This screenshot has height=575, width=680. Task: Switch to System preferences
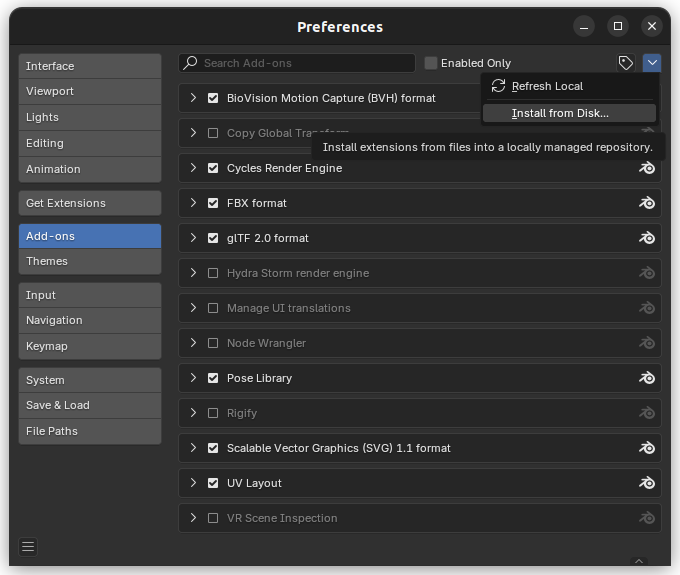[x=90, y=380]
